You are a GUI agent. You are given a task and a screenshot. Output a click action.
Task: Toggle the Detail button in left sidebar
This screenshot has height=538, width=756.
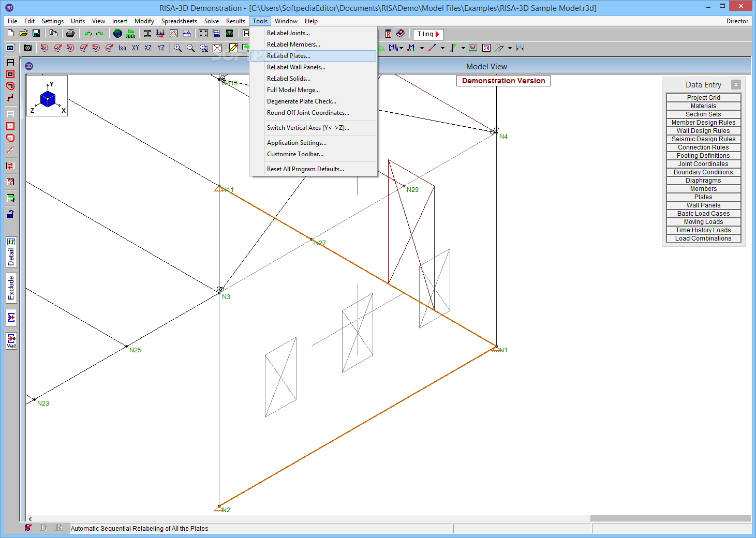tap(11, 252)
